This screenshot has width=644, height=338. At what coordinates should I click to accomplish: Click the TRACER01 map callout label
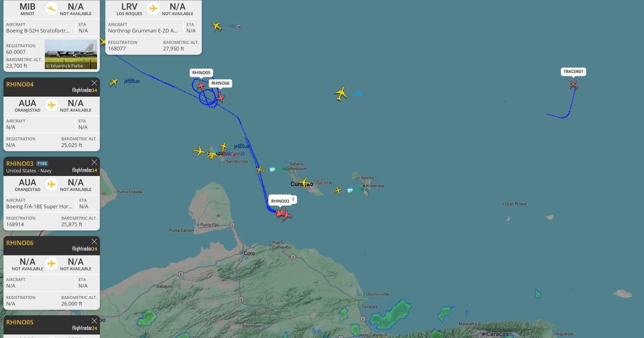(x=573, y=71)
